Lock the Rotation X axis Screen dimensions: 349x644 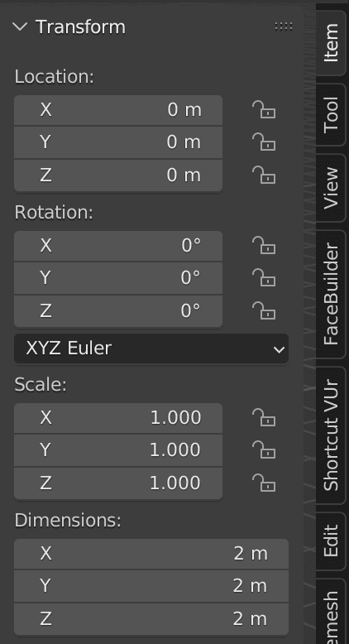coord(263,246)
